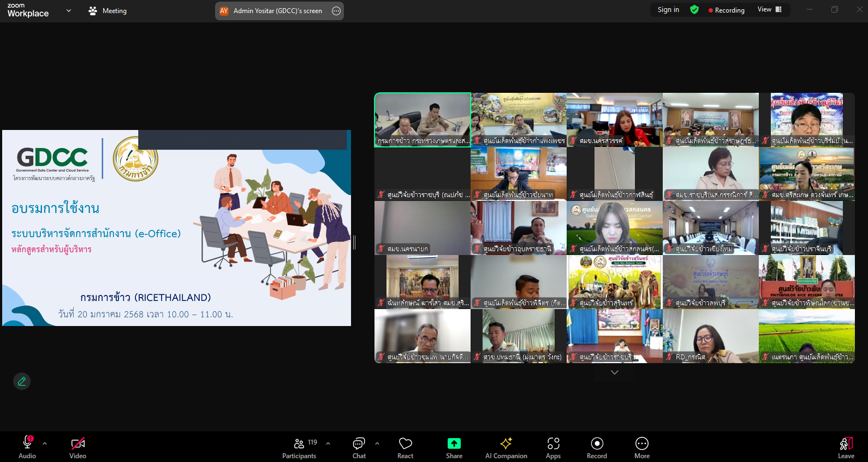868x462 pixels.
Task: Start recording with the Record button
Action: click(597, 447)
